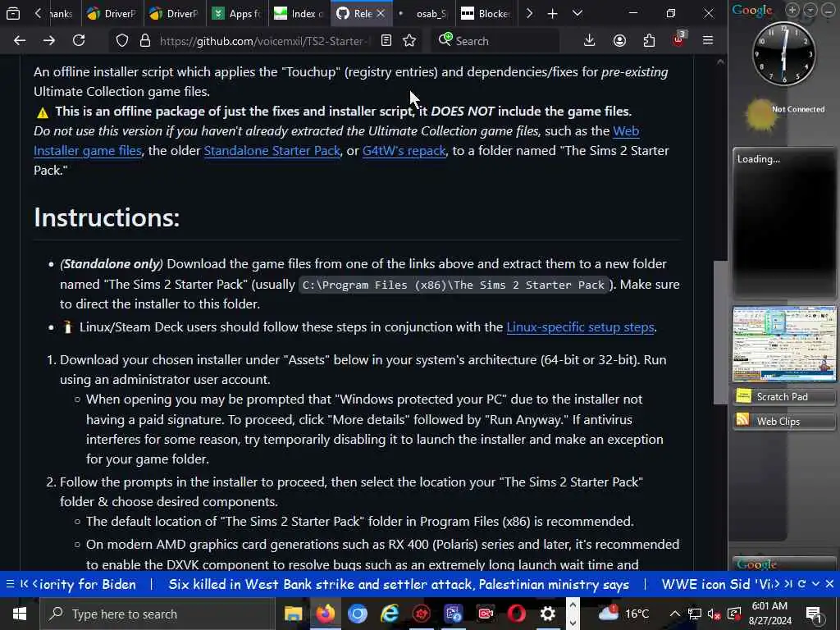
Task: Open Six killed in West Bank headline
Action: pyautogui.click(x=399, y=584)
